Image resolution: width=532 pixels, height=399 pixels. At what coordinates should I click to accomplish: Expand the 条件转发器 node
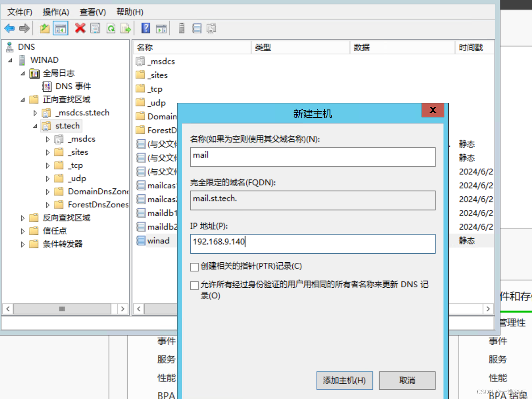click(x=23, y=244)
